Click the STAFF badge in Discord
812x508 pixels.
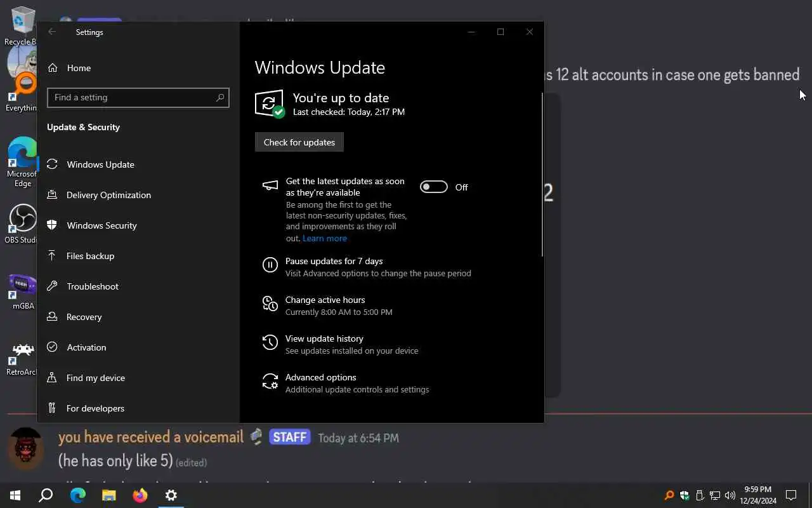(x=290, y=437)
